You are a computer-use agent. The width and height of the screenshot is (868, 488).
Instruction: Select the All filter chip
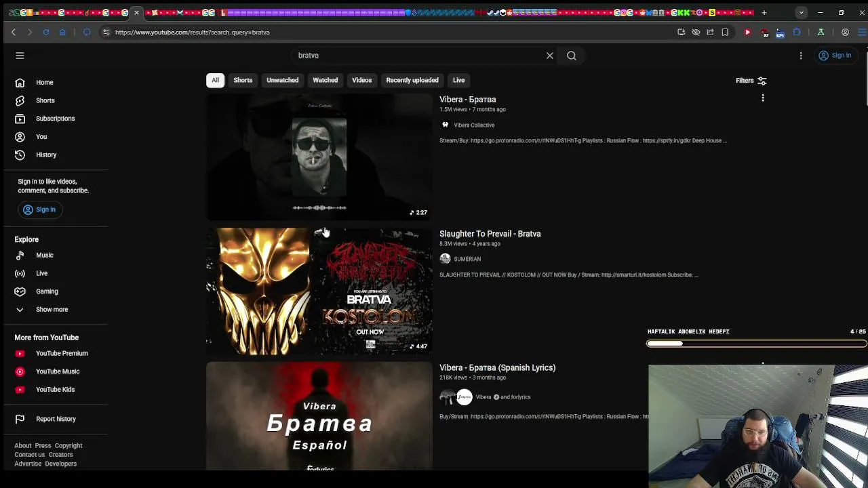tap(215, 80)
